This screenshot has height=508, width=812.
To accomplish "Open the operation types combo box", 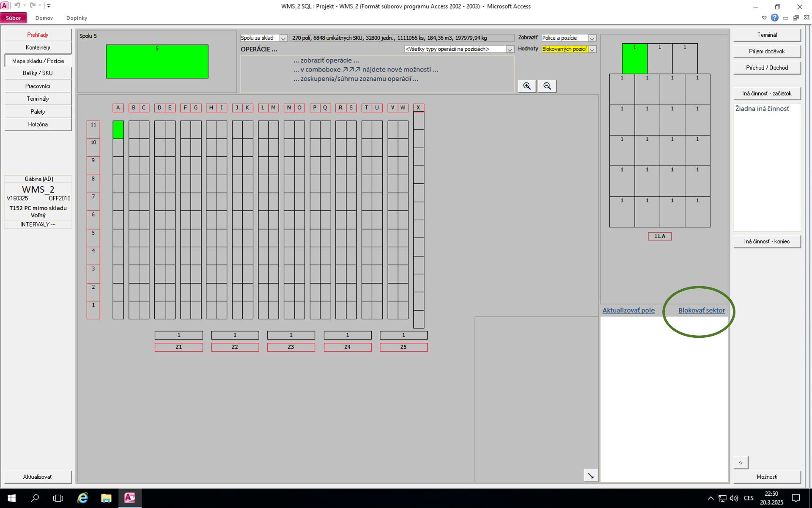I will pyautogui.click(x=510, y=49).
